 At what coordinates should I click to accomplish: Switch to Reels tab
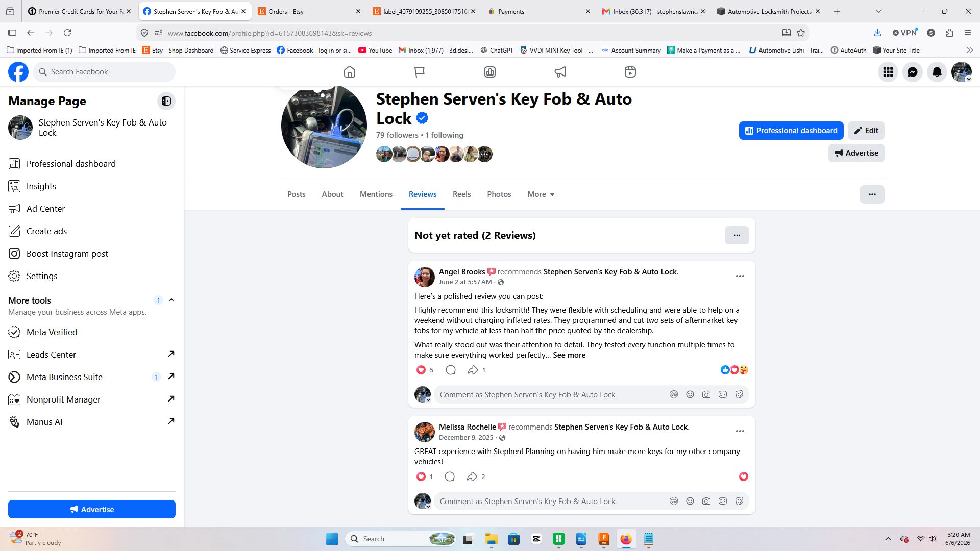coord(462,194)
